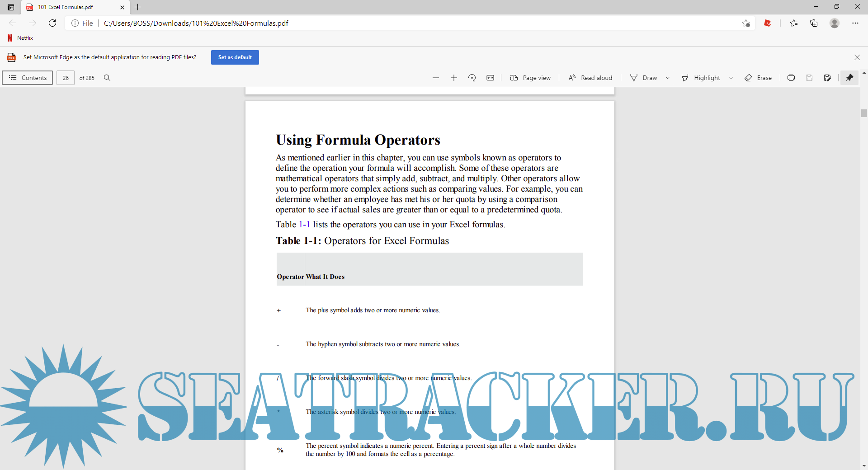Toggle the Contents sidebar panel
The width and height of the screenshot is (868, 470).
(x=28, y=78)
